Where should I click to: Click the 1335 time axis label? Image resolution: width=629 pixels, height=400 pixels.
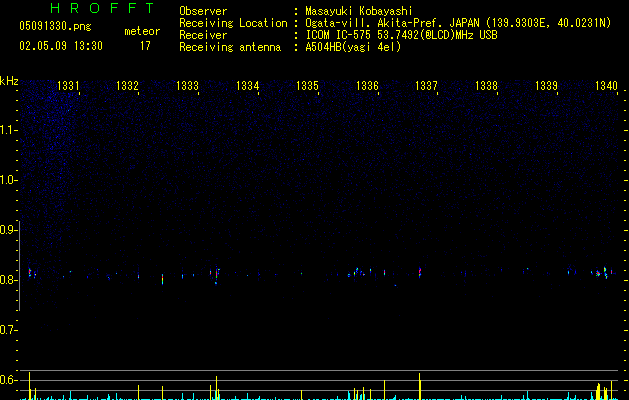(307, 86)
